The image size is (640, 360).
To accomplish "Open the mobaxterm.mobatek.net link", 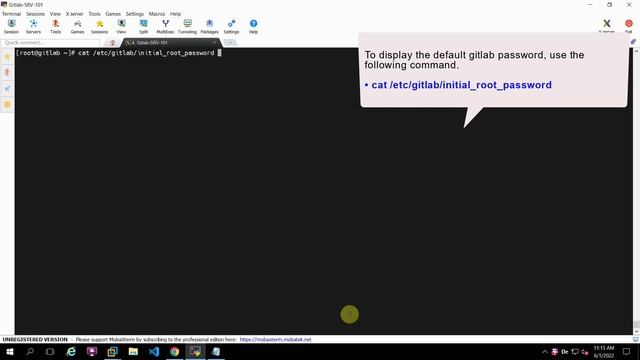I will pos(276,339).
